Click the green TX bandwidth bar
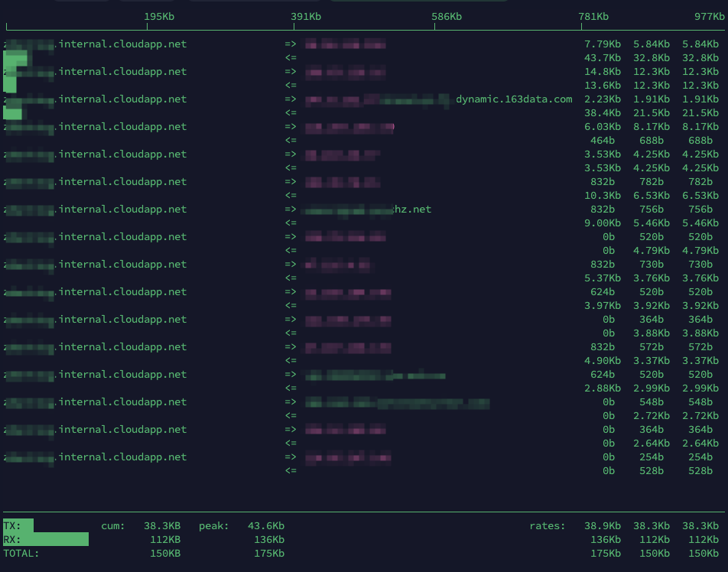The width and height of the screenshot is (728, 572). 18,526
